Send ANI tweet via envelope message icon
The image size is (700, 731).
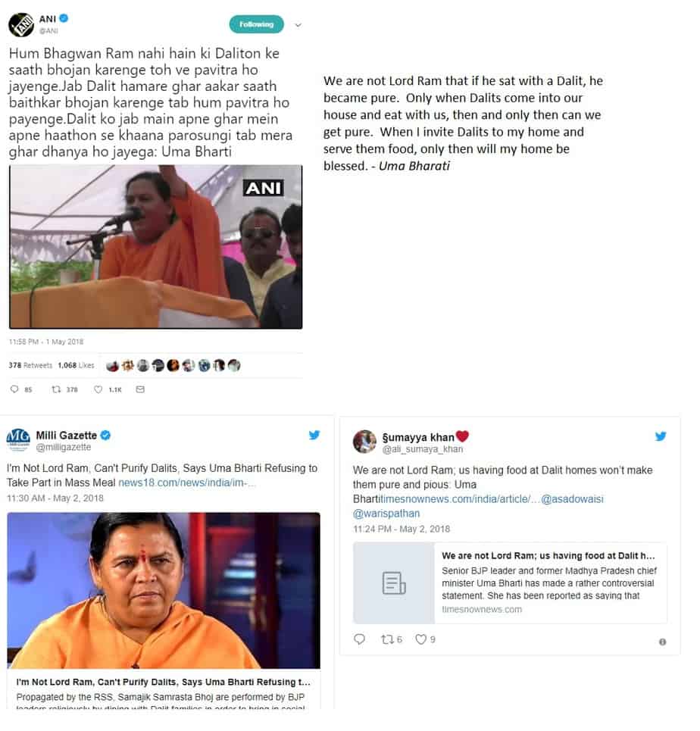(x=140, y=389)
